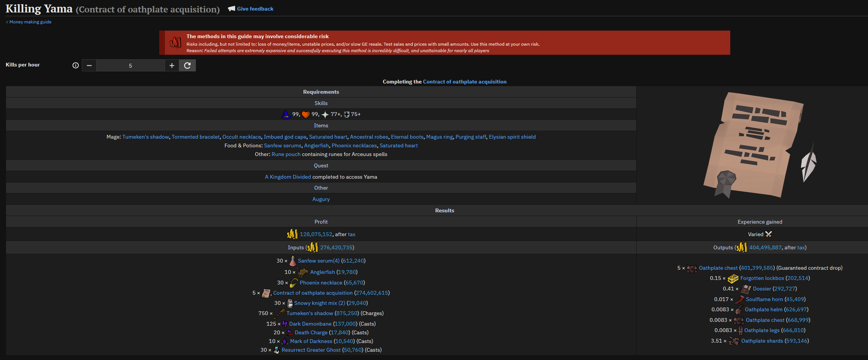Open the A Kingdom Divided quest link
This screenshot has width=868, height=360.
coord(288,177)
